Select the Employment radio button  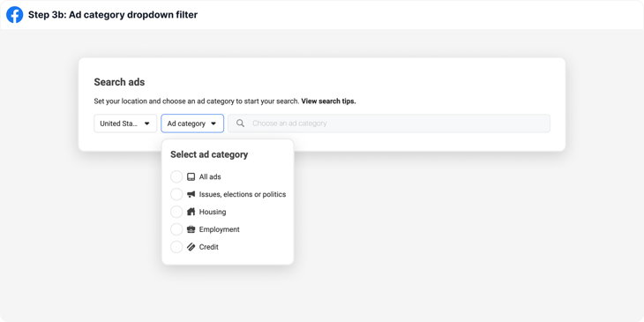[x=176, y=229]
